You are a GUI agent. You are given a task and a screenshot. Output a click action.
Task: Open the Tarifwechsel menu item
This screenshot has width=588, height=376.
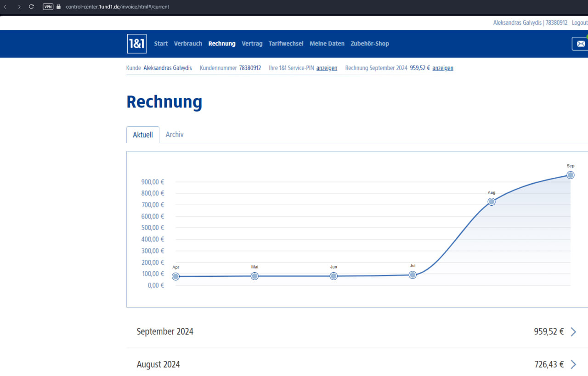(x=286, y=44)
